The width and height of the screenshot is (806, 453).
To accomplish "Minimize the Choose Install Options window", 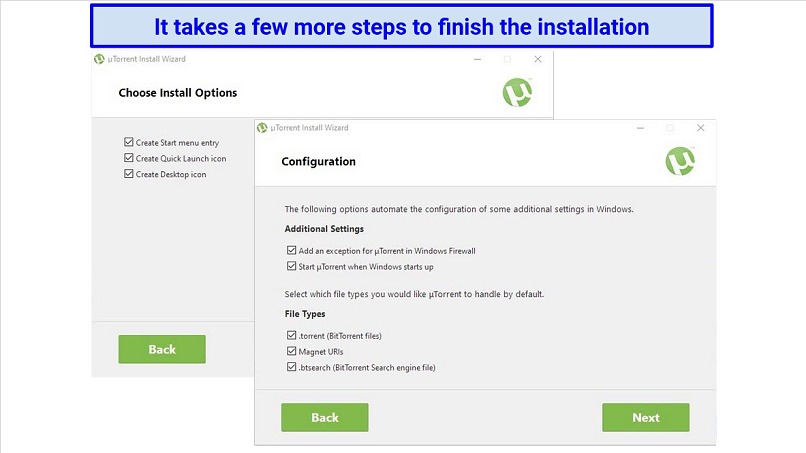I will click(477, 59).
